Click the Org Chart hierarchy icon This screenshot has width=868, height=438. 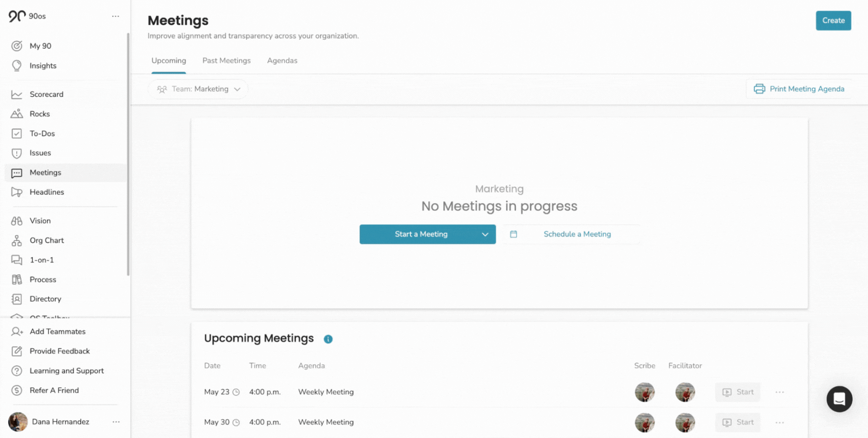(17, 241)
